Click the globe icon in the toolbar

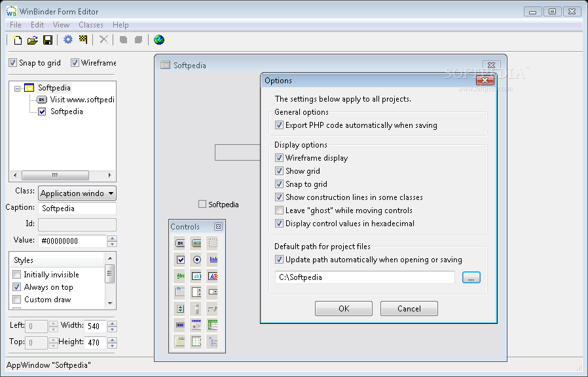(159, 39)
